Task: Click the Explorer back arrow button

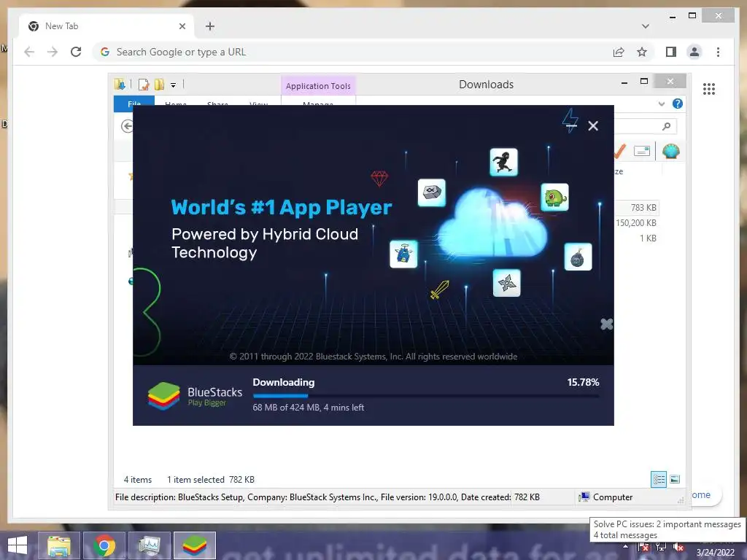Action: click(127, 126)
